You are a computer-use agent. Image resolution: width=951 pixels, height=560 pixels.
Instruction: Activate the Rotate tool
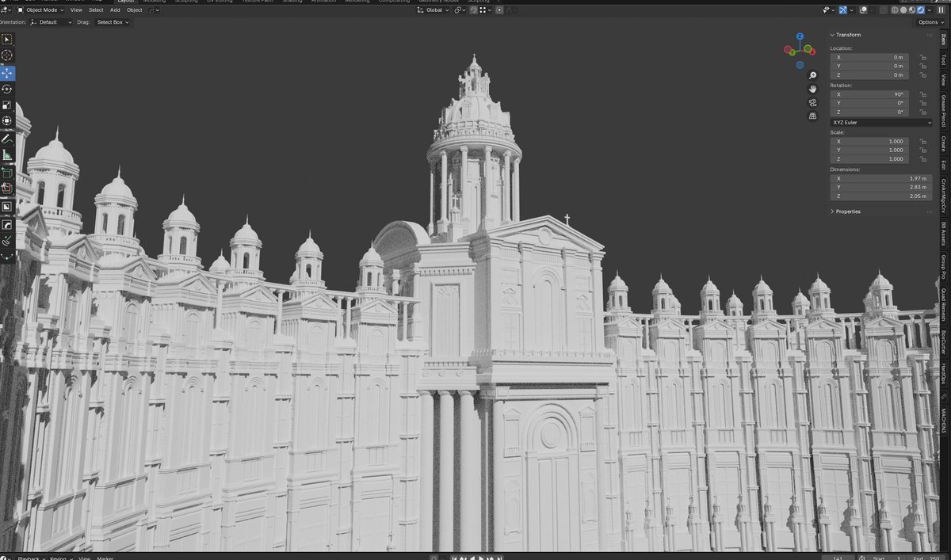(x=6, y=89)
